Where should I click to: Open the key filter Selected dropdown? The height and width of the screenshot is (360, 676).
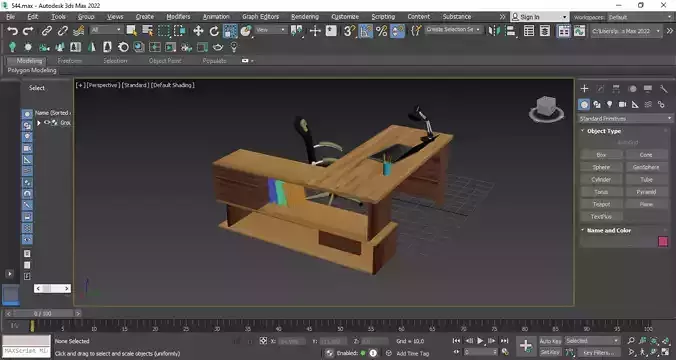click(x=592, y=341)
